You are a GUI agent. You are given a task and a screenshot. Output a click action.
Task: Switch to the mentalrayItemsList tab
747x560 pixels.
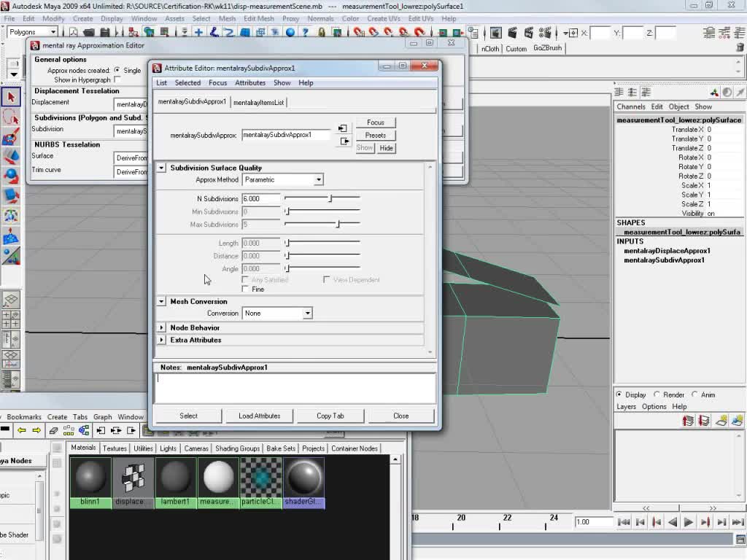259,102
